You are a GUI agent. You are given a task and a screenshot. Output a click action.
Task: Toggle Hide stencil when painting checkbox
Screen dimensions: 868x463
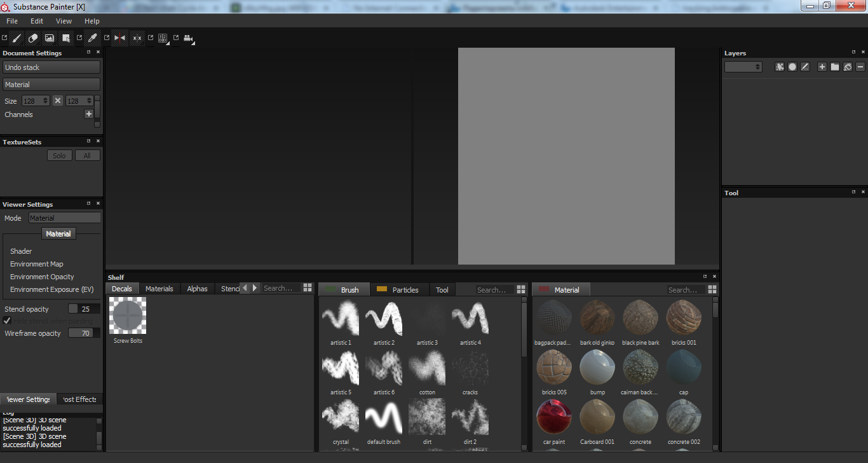[x=8, y=321]
